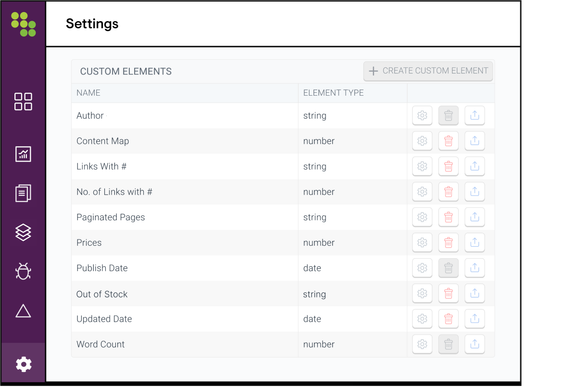Click the green dots logo
584x388 pixels.
tap(23, 24)
